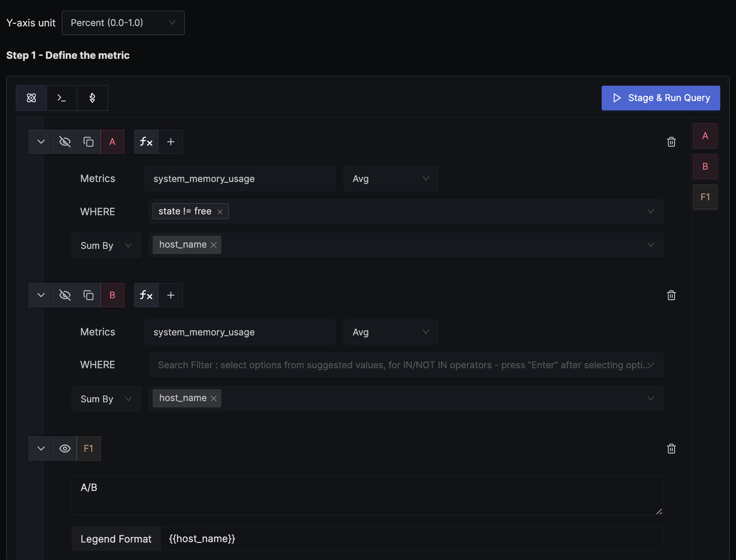Open the Sum By dropdown in query B
Viewport: 736px width, 560px height.
(106, 399)
